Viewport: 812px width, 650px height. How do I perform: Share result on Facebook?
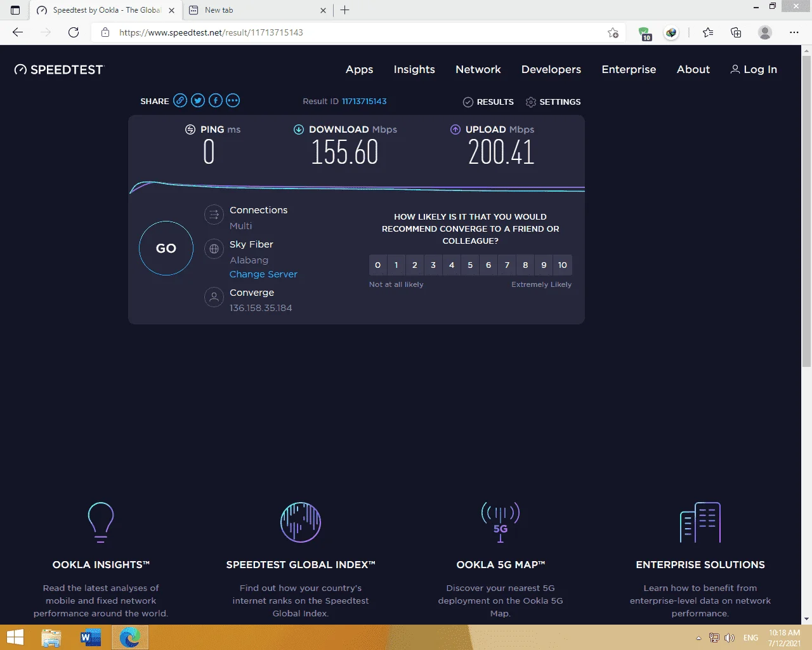[216, 100]
